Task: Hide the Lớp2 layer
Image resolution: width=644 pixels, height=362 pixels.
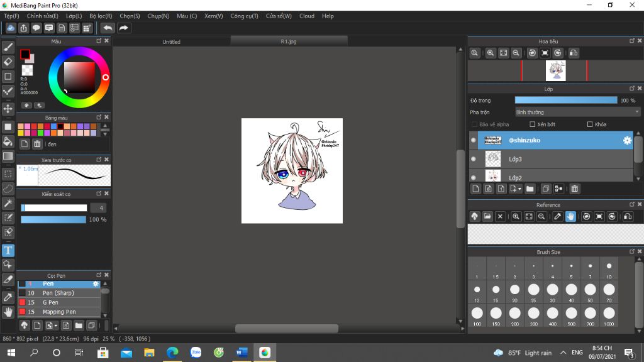Action: coord(474,177)
